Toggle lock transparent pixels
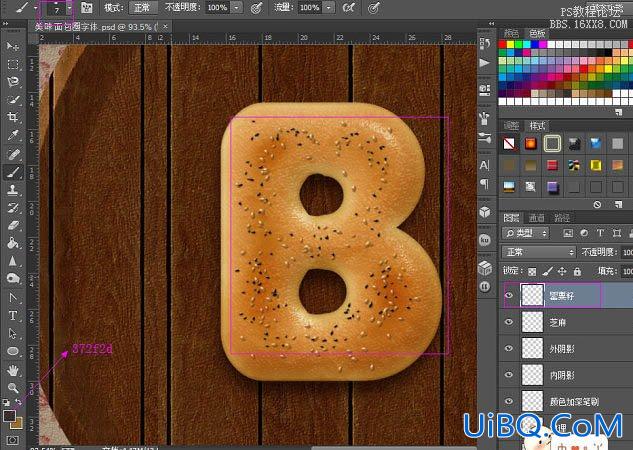 [532, 272]
